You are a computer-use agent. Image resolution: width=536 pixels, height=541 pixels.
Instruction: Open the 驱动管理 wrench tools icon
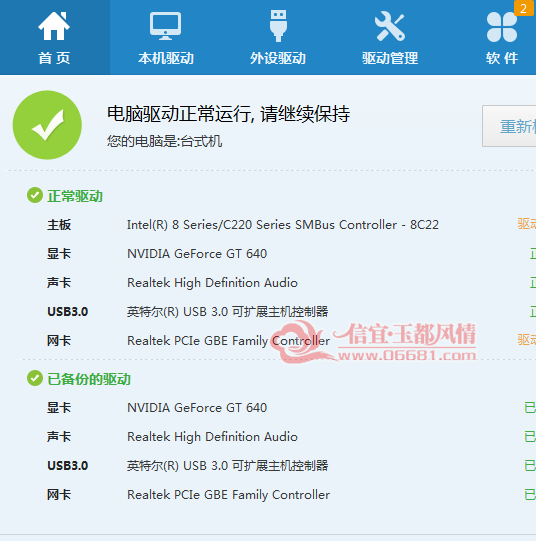(390, 26)
